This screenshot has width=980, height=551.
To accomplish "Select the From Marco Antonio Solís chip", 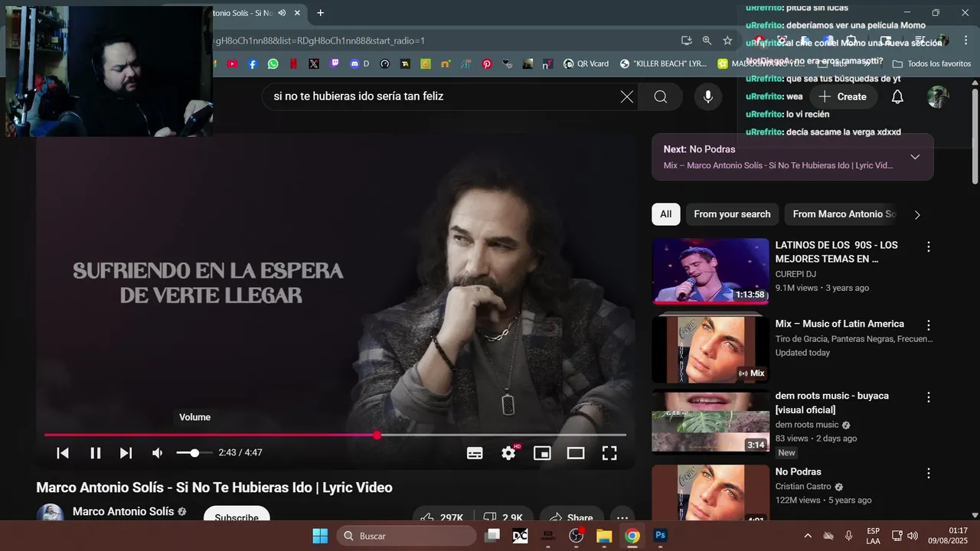I will click(844, 214).
